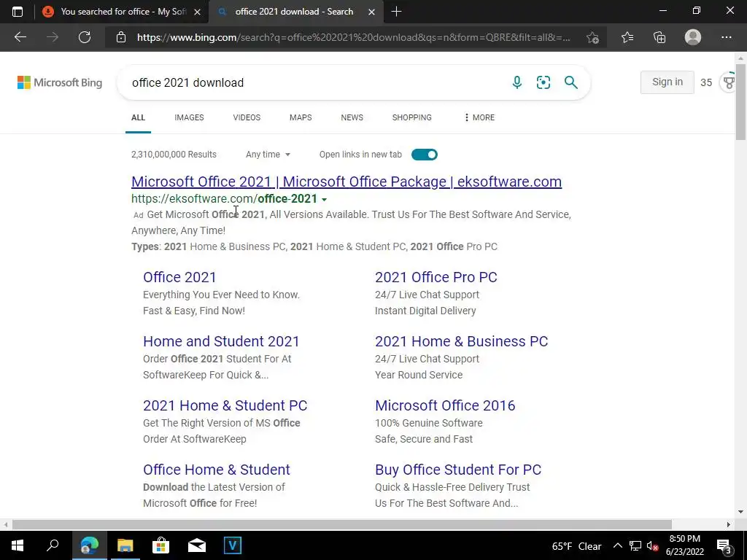Viewport: 747px width, 560px height.
Task: Open 2021 Home & Business PC link
Action: click(x=461, y=341)
